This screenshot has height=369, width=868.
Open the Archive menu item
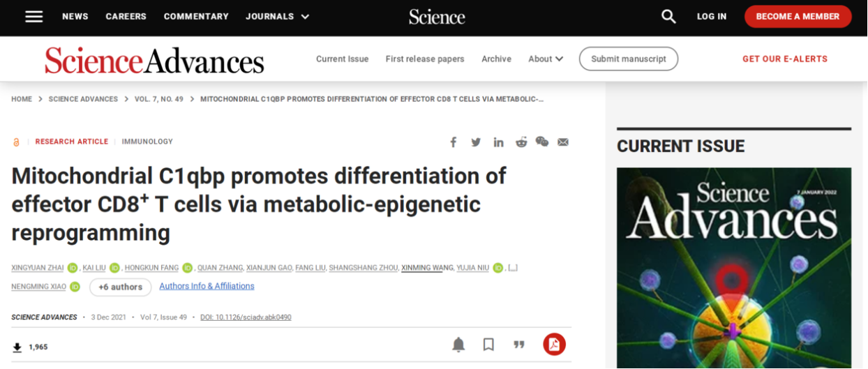point(496,59)
